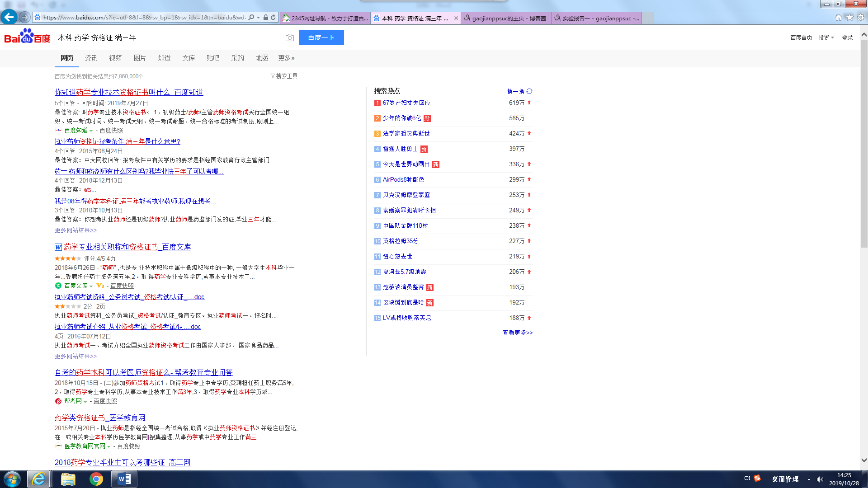Click the refresh icon in address bar
The image size is (868, 488).
pos(273,18)
